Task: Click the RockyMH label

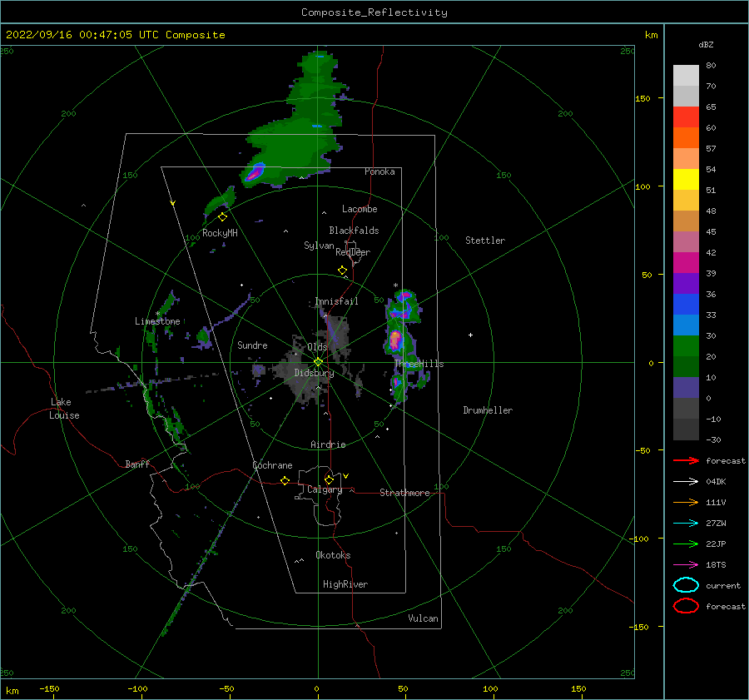Action: coord(220,233)
